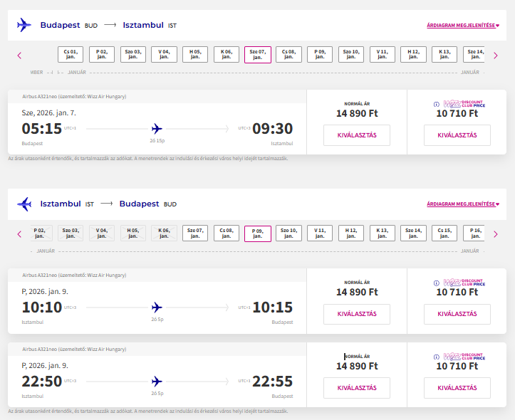
Task: Pick return date tab K 13, jan.
Action: (383, 233)
